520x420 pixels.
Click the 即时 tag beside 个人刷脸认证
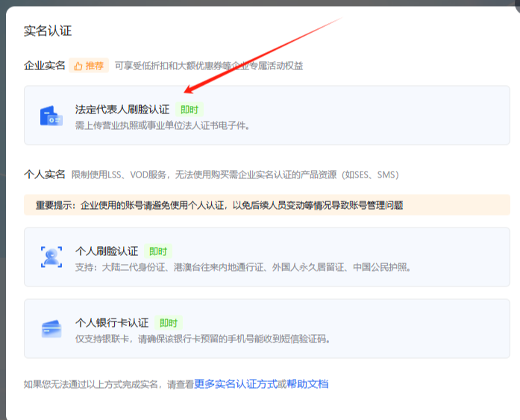click(158, 251)
